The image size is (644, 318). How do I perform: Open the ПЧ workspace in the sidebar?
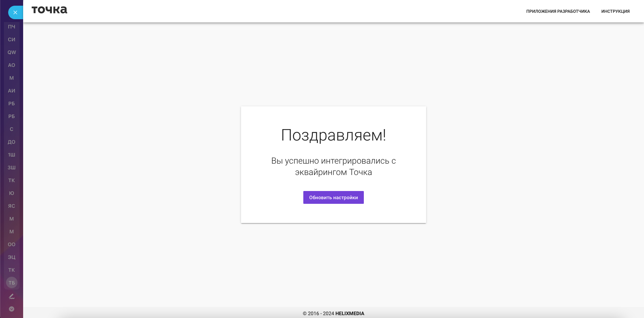point(12,27)
